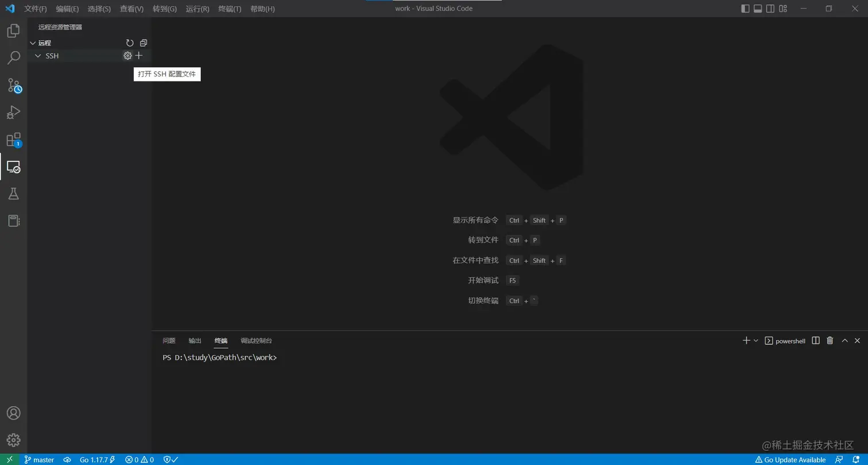Open the 文件(F) menu
The image size is (868, 465).
[x=36, y=9]
